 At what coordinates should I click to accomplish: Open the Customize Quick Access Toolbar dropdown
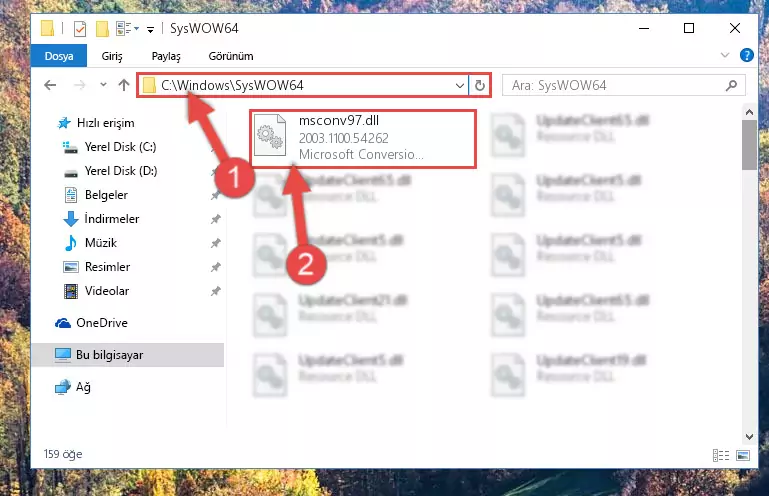(x=151, y=29)
